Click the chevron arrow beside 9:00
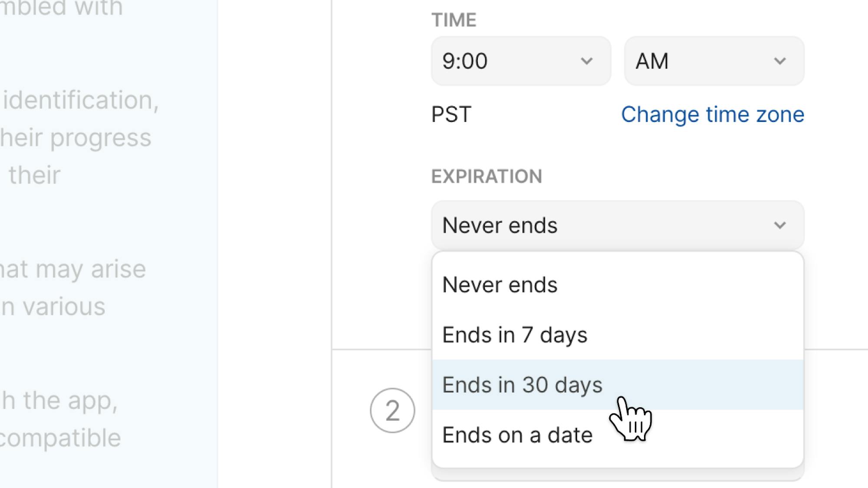 [587, 61]
